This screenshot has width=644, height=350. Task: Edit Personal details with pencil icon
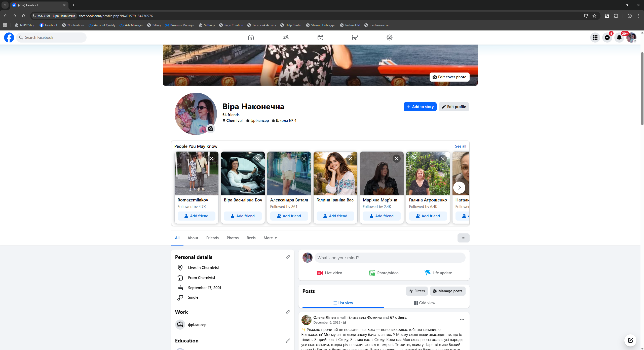288,257
